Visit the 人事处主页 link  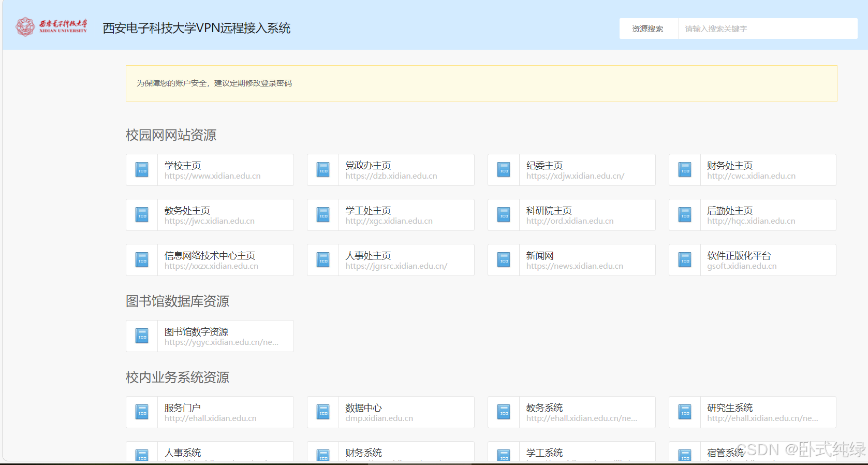coord(368,256)
